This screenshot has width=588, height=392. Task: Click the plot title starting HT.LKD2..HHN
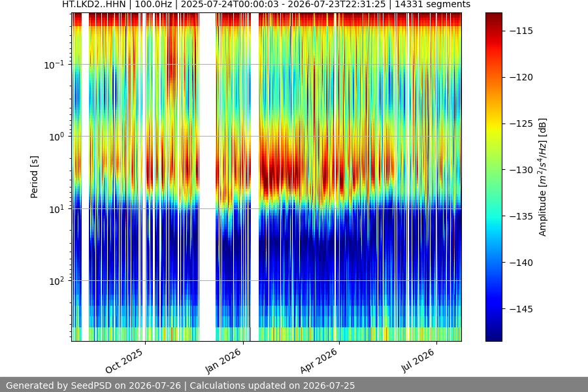pyautogui.click(x=267, y=5)
